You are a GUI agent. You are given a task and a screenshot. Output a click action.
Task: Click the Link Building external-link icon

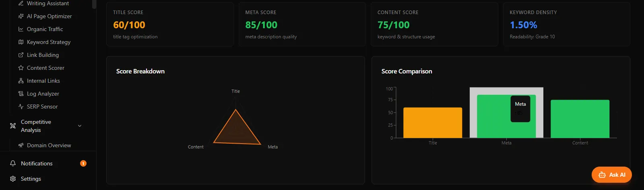[21, 55]
